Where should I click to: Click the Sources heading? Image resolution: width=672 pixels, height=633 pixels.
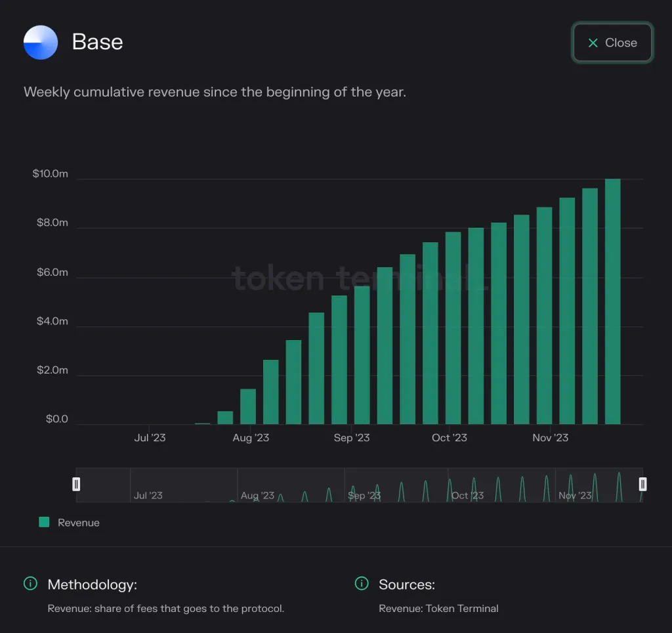pyautogui.click(x=407, y=584)
